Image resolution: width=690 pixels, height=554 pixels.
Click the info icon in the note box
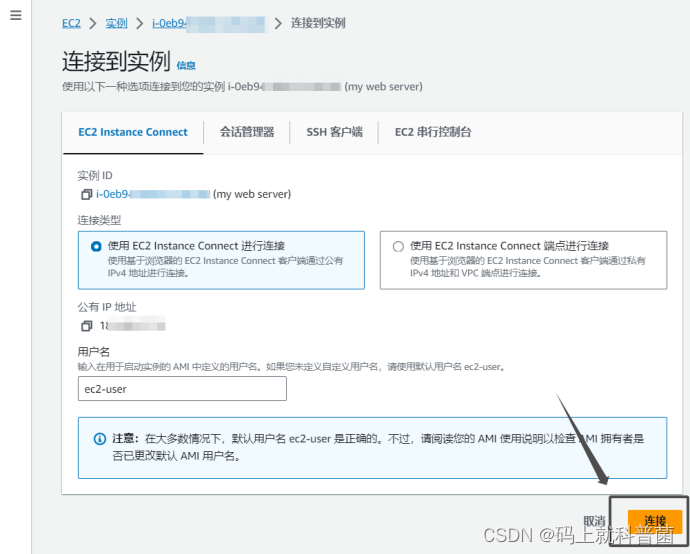[x=100, y=439]
